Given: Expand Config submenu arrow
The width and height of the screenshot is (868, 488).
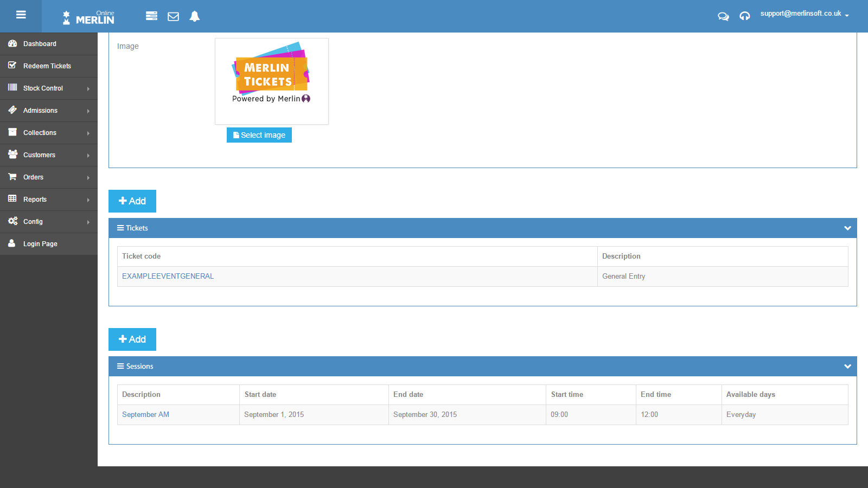Looking at the screenshot, I should (x=88, y=222).
